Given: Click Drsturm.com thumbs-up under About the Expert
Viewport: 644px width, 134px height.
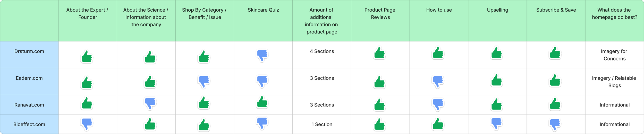Looking at the screenshot, I should point(87,57).
